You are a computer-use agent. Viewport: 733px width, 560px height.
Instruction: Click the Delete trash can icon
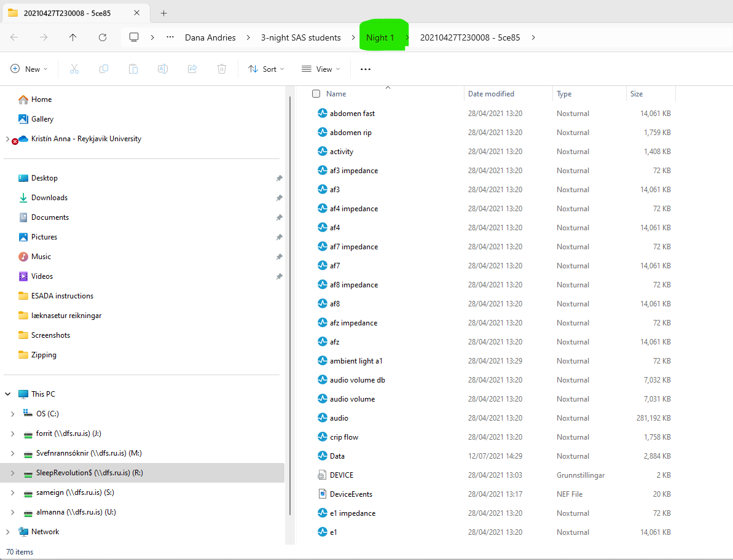click(222, 69)
